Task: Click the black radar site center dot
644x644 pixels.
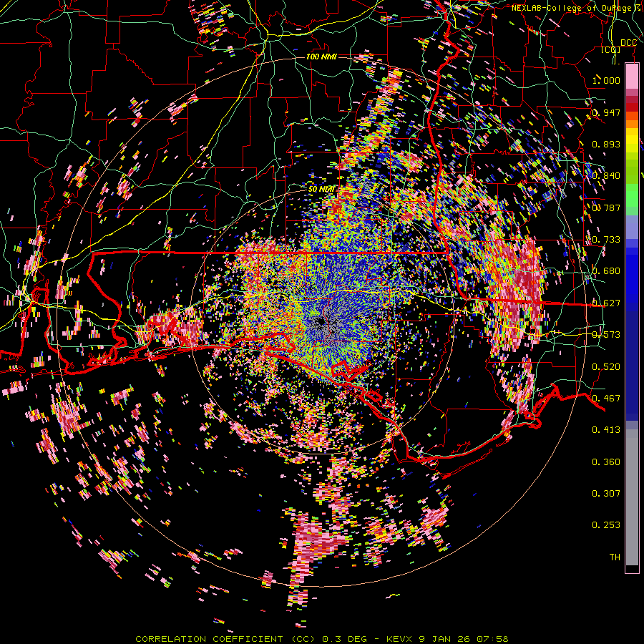Action: tap(321, 321)
